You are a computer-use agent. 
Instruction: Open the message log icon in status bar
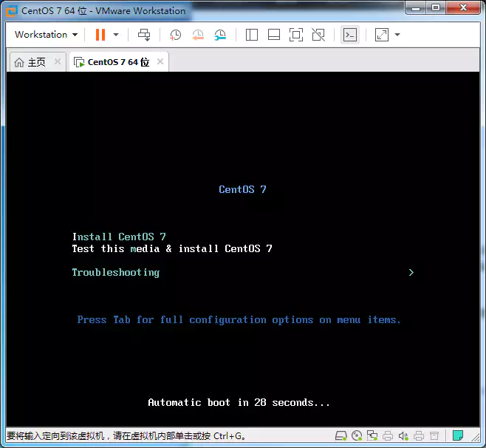(x=457, y=435)
